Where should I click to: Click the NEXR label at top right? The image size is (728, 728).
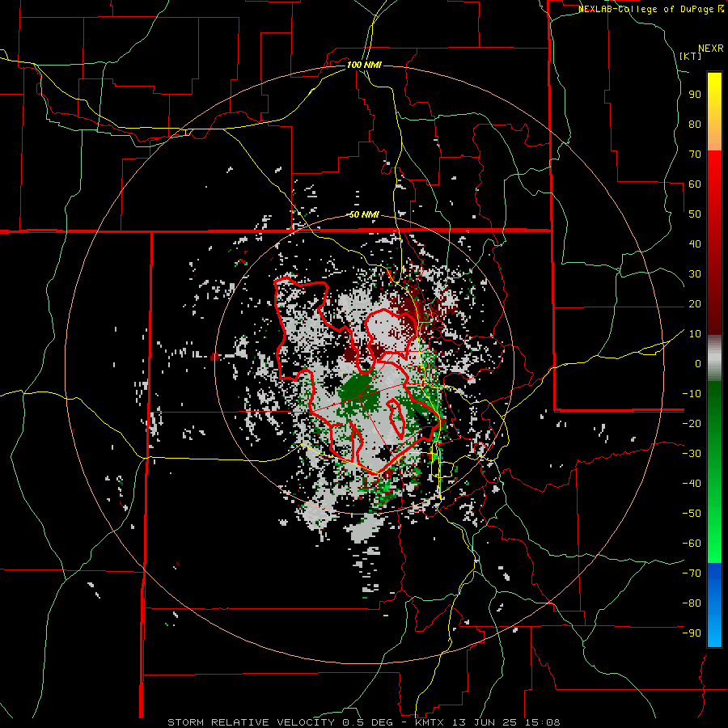[710, 49]
